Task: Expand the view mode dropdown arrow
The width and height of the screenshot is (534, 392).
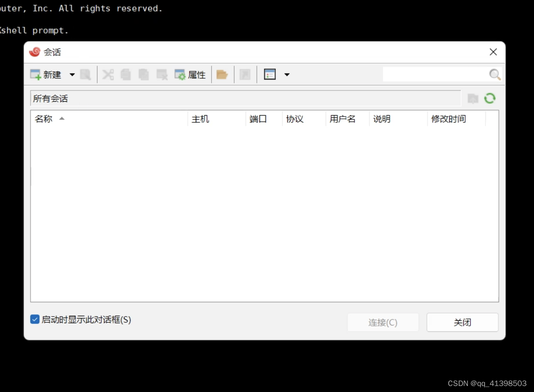Action: (287, 74)
